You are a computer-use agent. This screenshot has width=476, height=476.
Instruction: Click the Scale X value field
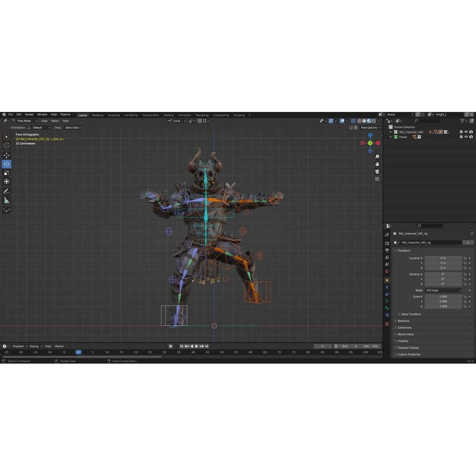pos(443,297)
